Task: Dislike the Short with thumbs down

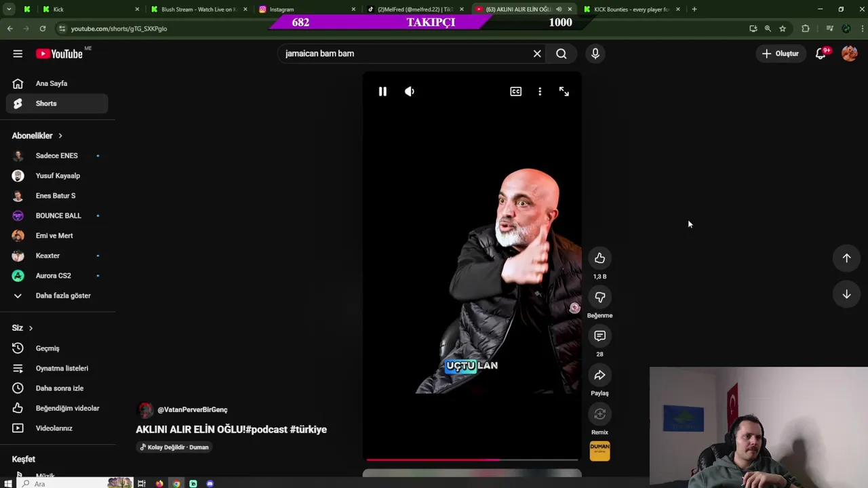Action: [x=599, y=298]
